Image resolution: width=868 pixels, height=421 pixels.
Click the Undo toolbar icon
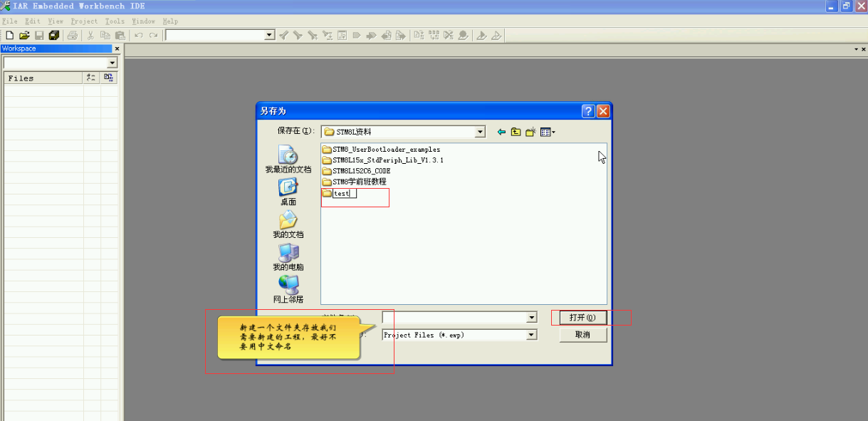138,35
